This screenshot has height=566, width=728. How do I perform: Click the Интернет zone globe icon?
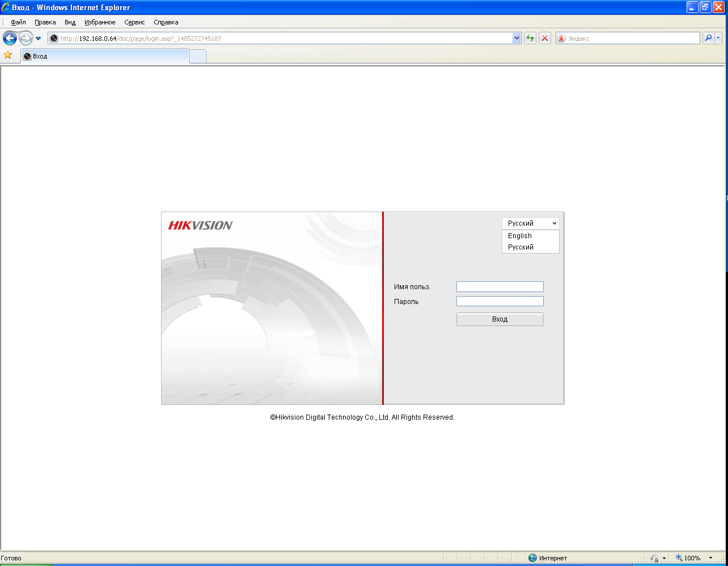pos(532,558)
